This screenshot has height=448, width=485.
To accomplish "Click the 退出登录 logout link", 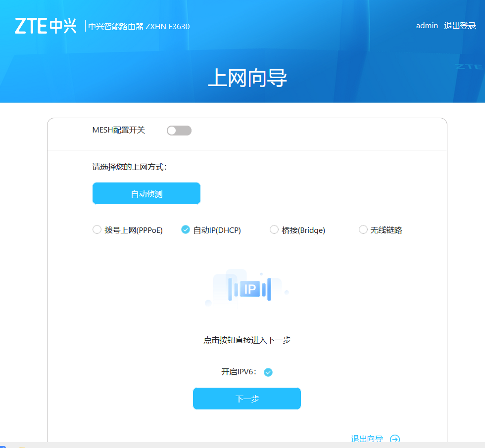I will pos(460,26).
